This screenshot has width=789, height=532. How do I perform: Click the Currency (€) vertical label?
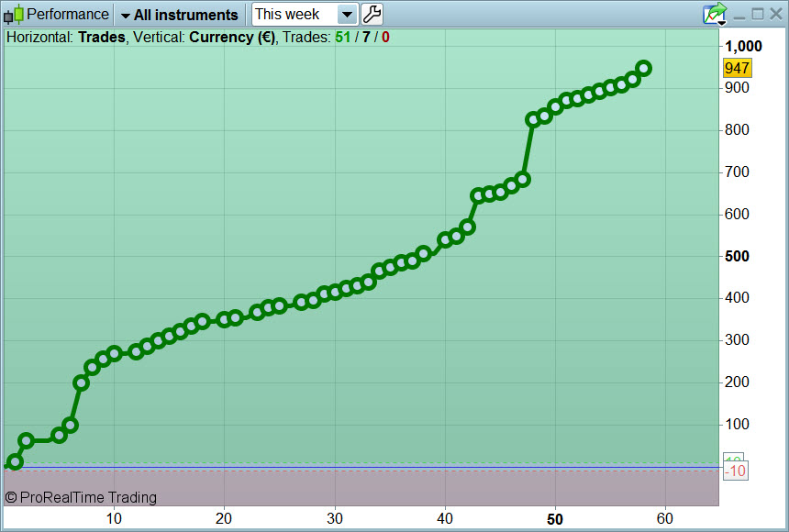[232, 38]
